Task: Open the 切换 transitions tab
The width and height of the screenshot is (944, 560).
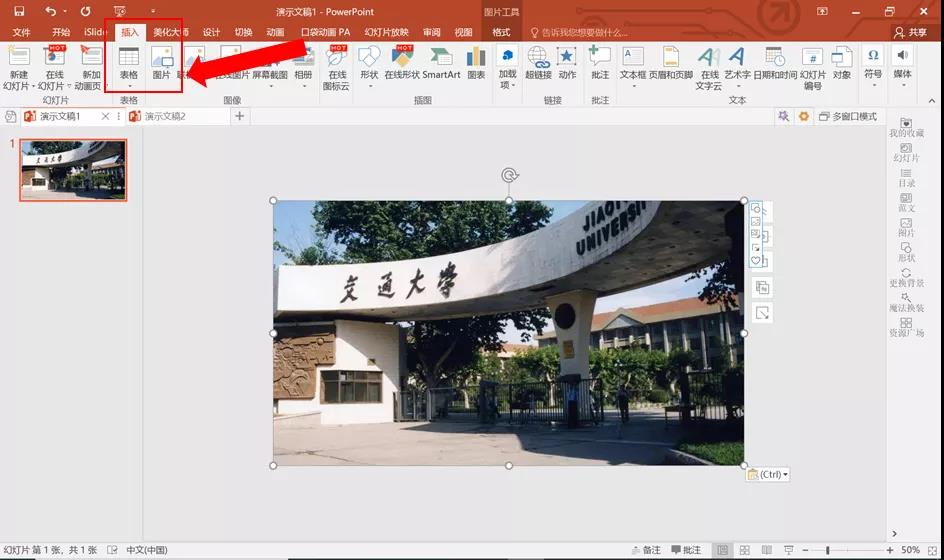Action: [243, 32]
